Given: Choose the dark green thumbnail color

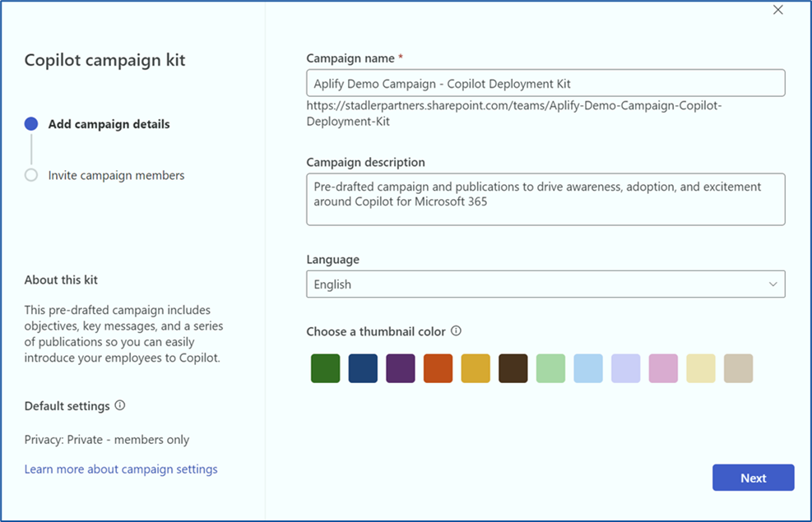Looking at the screenshot, I should (x=325, y=368).
